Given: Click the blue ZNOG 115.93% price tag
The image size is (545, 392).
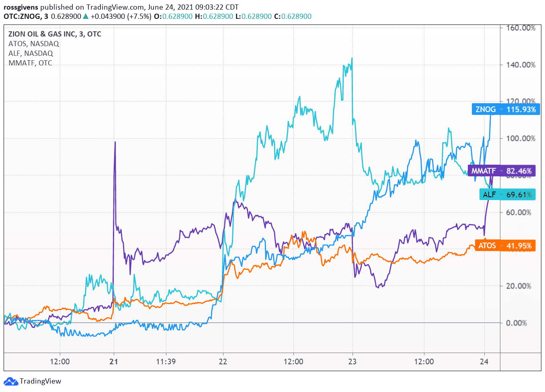Looking at the screenshot, I should click(505, 109).
